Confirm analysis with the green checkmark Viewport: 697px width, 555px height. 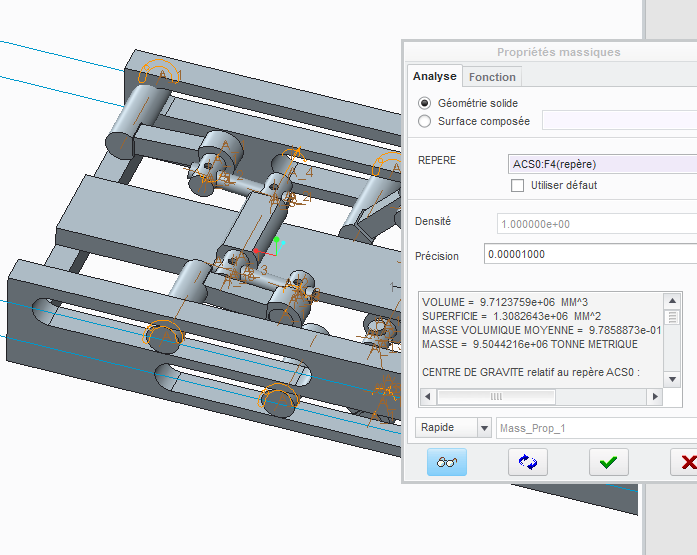coord(608,462)
